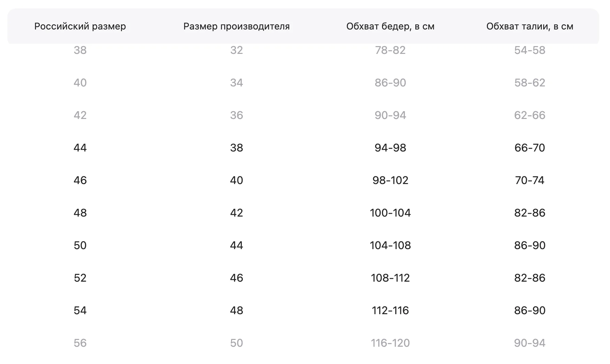Click greyed-out hip measurement 78-82
The image size is (610, 364).
point(390,50)
